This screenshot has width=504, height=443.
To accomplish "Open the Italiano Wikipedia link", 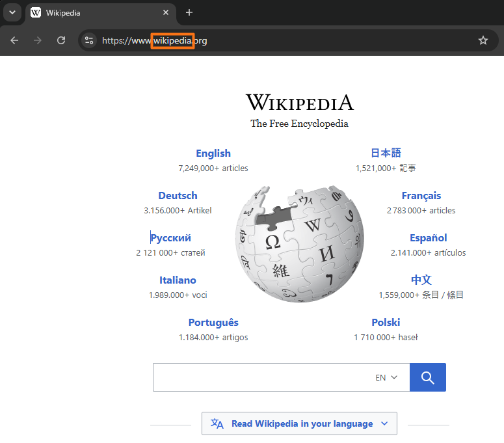I will pyautogui.click(x=178, y=280).
